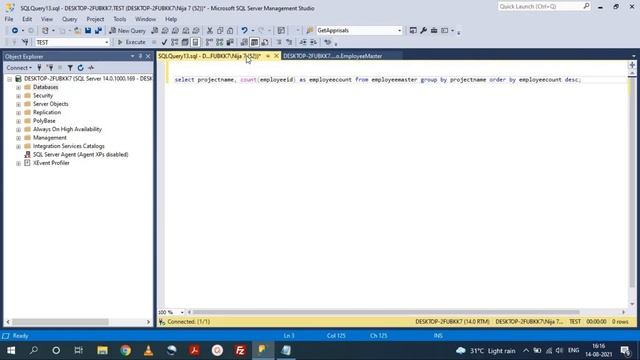Click the SQL query text line in editor
Viewport: 640px width, 360px height.
pos(378,80)
